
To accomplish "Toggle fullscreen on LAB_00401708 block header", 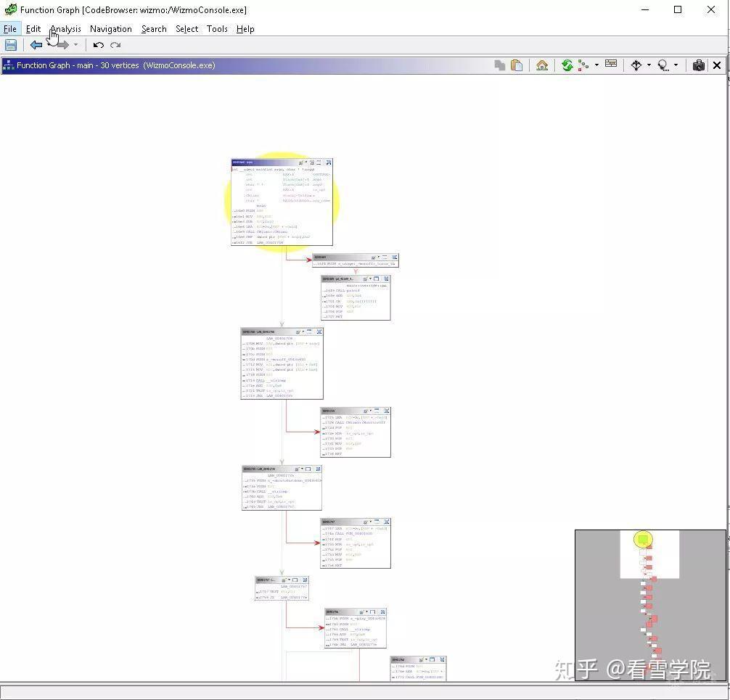I will (x=319, y=332).
